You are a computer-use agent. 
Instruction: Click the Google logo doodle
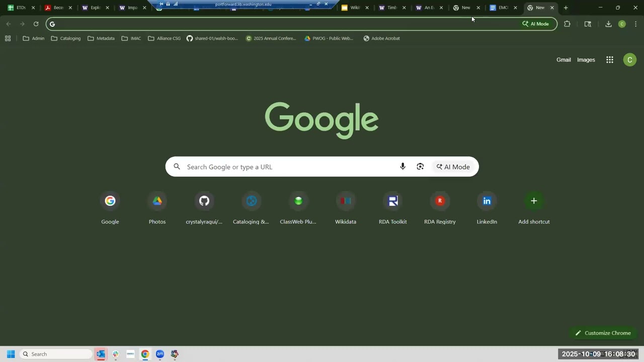pos(321,120)
